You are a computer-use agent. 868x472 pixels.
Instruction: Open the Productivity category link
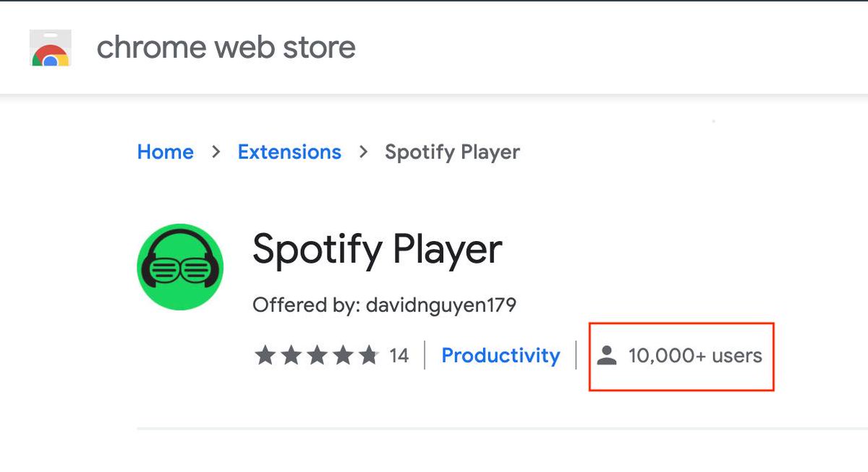(x=501, y=355)
